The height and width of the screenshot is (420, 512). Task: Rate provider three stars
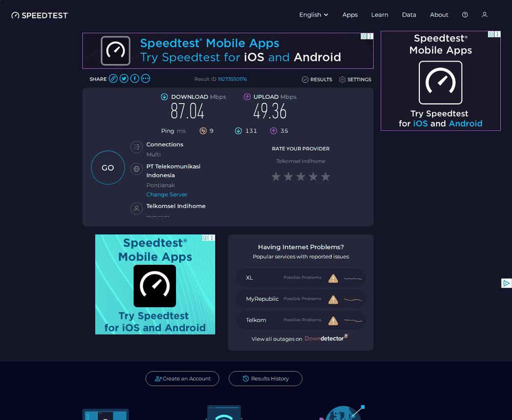[301, 177]
